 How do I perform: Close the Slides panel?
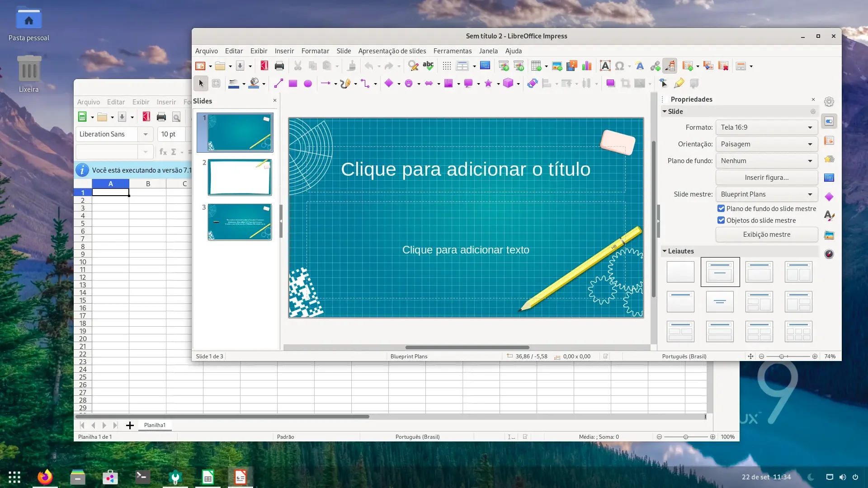(274, 100)
